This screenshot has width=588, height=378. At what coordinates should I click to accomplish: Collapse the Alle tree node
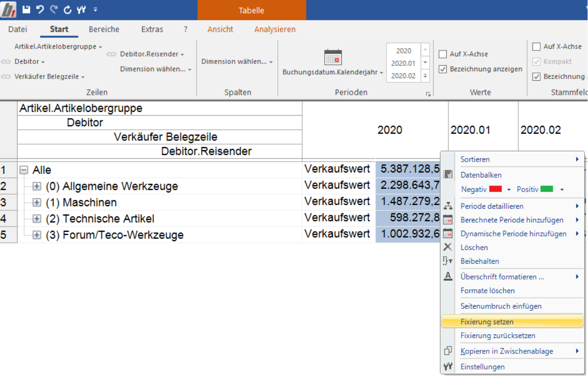pyautogui.click(x=24, y=170)
